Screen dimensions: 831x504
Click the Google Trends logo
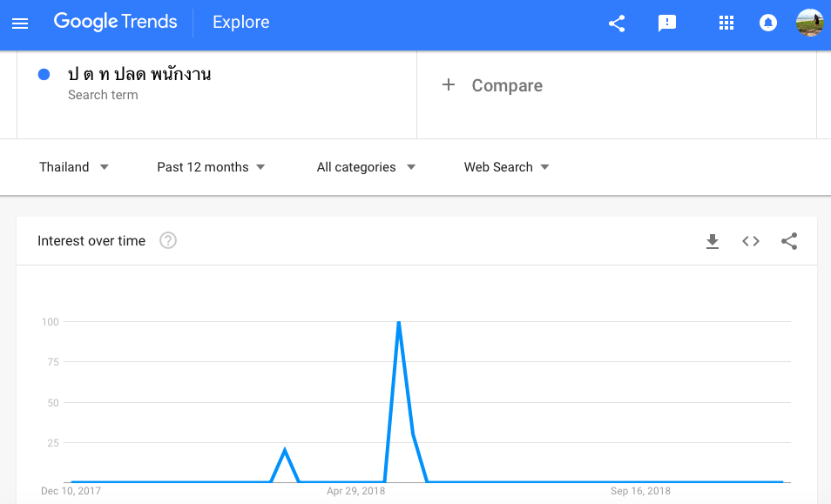tap(115, 22)
